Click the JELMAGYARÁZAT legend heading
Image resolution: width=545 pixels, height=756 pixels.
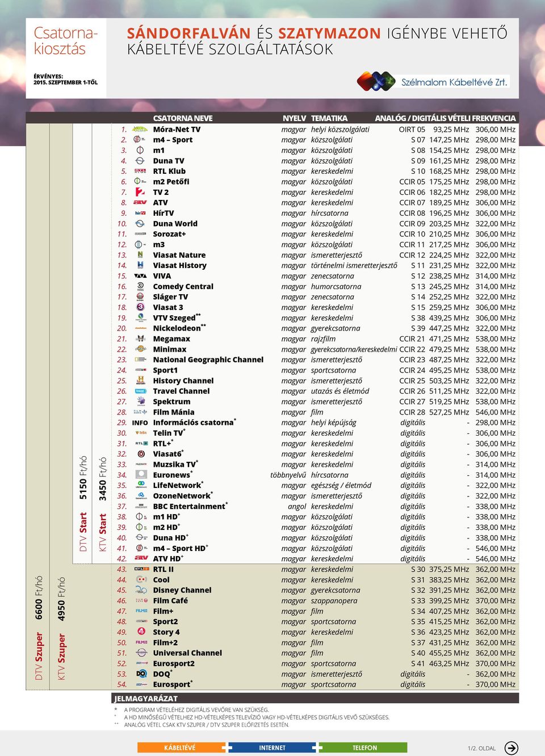(x=146, y=699)
